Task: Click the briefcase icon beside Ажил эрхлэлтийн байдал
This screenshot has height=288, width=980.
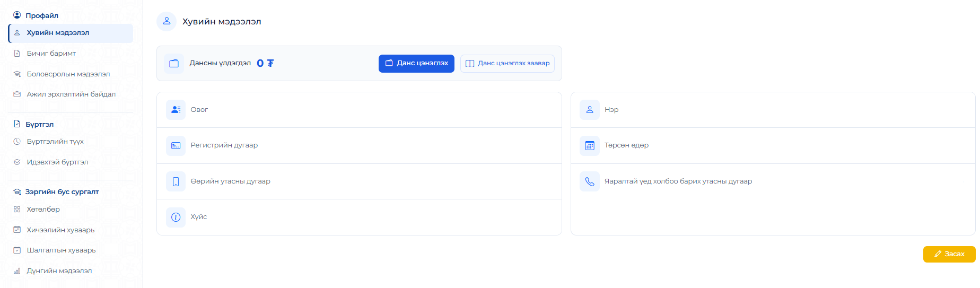Action: pos(17,94)
